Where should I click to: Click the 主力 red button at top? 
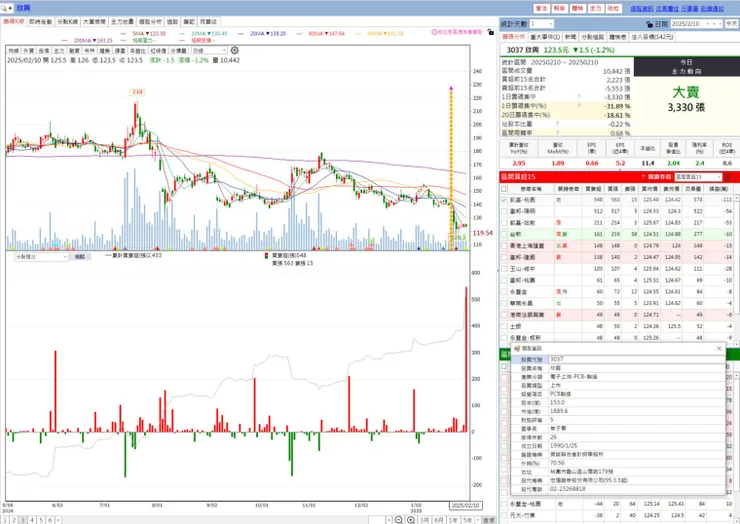[596, 8]
